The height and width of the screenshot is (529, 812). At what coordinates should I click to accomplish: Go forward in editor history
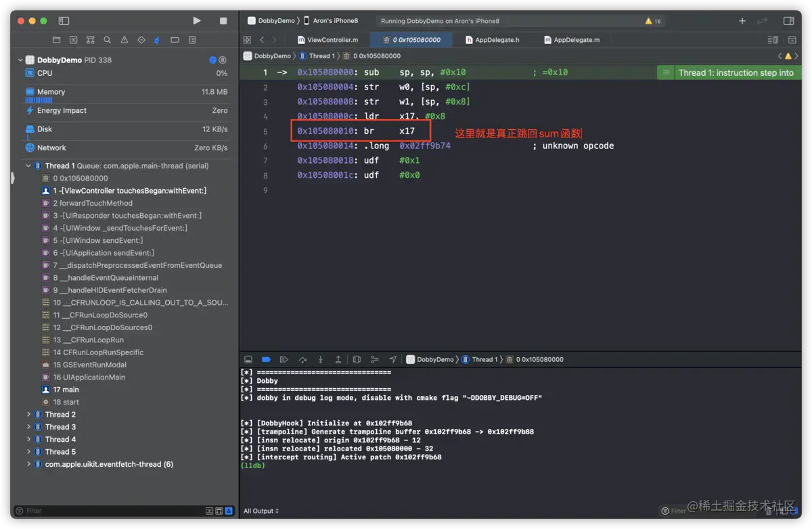(274, 40)
